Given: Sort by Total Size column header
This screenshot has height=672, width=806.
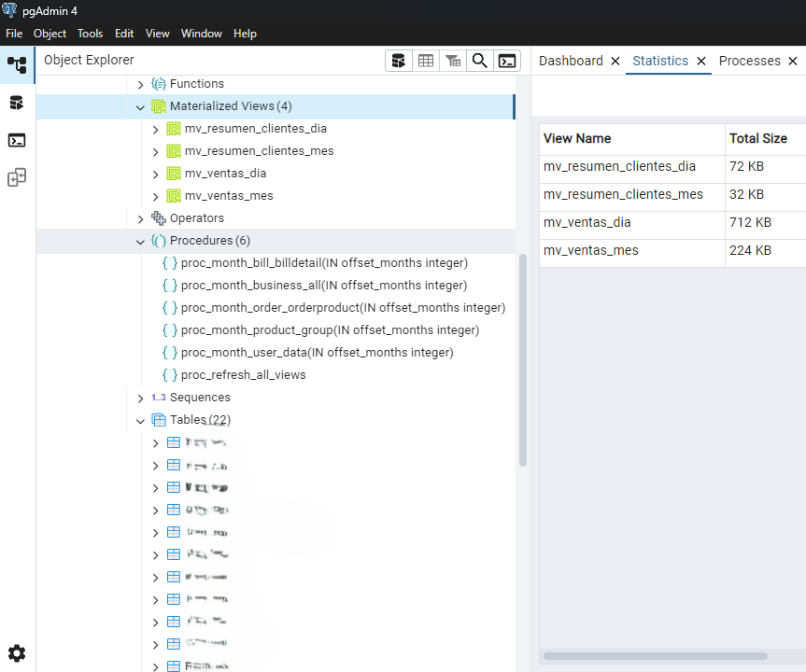Looking at the screenshot, I should [757, 138].
